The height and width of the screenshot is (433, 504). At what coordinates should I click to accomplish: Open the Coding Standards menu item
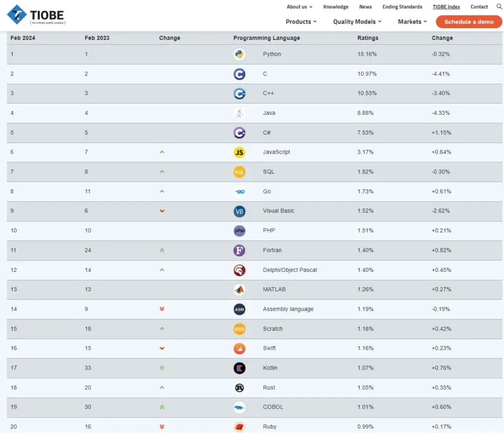click(402, 7)
